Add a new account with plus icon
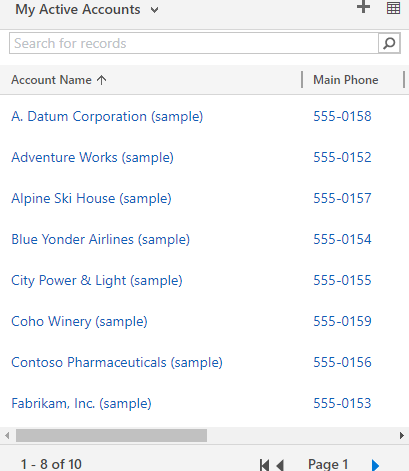The image size is (409, 471). click(x=363, y=7)
